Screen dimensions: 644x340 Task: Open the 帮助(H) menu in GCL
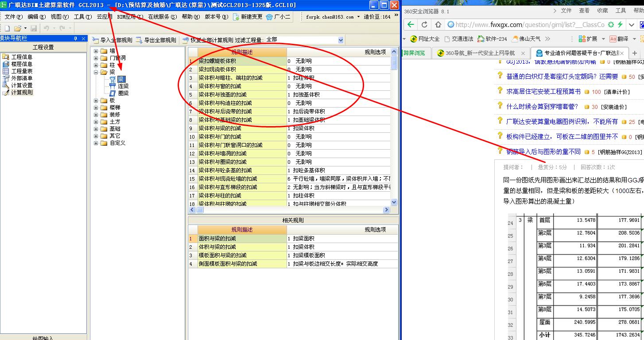190,17
